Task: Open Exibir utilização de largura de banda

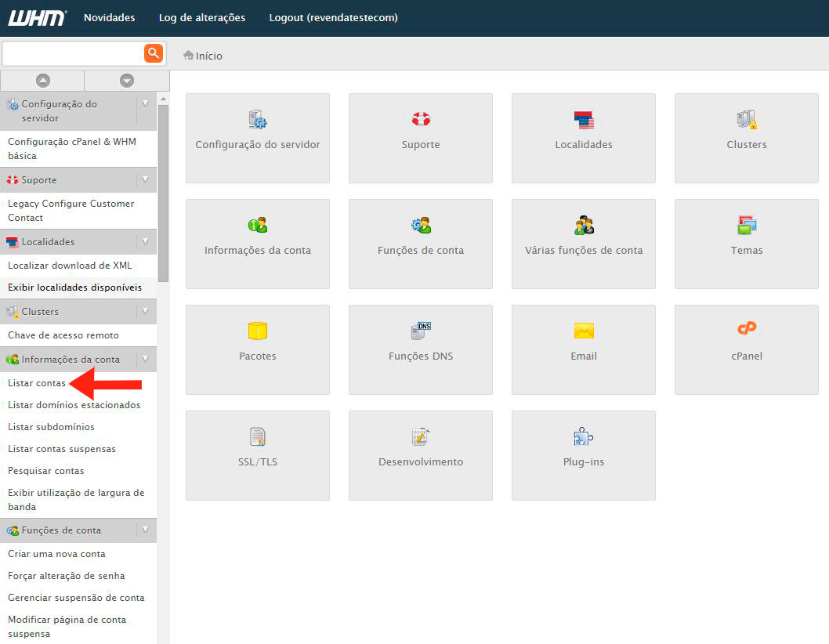Action: (x=76, y=499)
